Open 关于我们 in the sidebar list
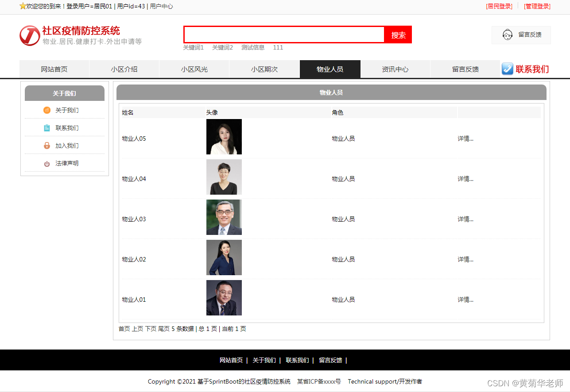The image size is (570, 392). coord(67,110)
